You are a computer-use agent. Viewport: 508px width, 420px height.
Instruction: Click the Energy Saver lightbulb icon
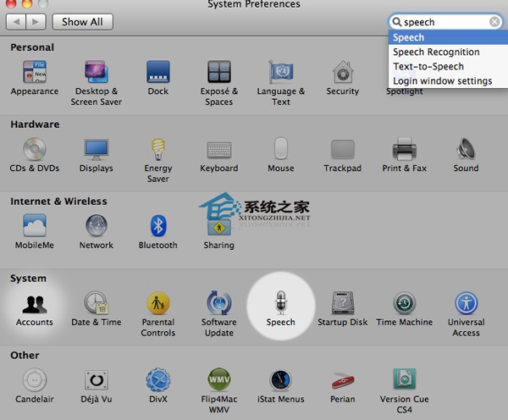pos(157,150)
